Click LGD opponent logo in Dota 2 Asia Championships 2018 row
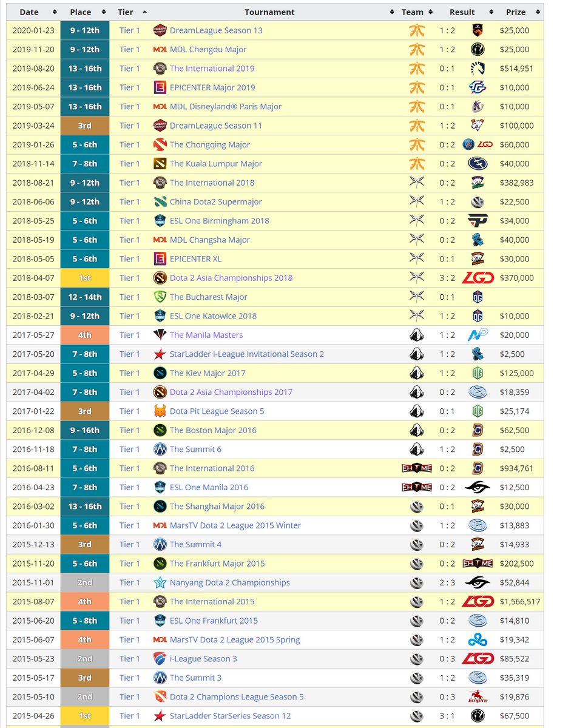Screen dimensions: 574x728 pos(478,278)
